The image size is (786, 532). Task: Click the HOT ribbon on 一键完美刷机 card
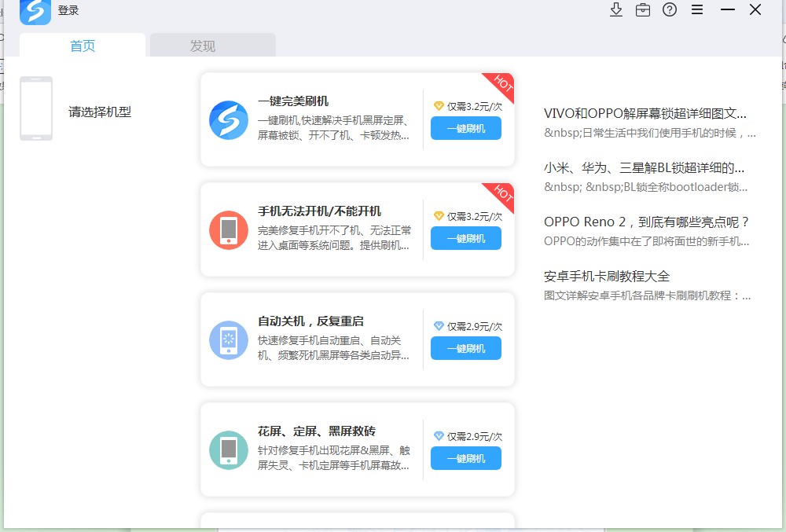(x=501, y=85)
